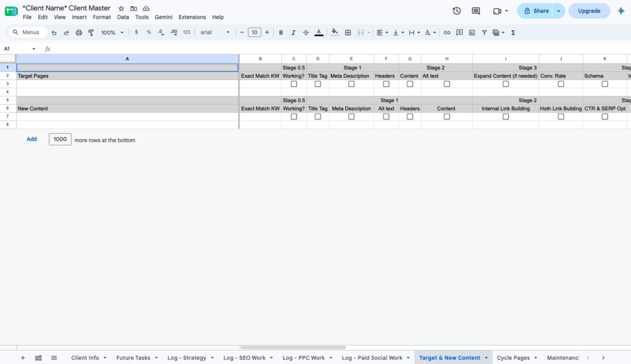Tick Meta Description checkbox in row 7

coord(351,116)
